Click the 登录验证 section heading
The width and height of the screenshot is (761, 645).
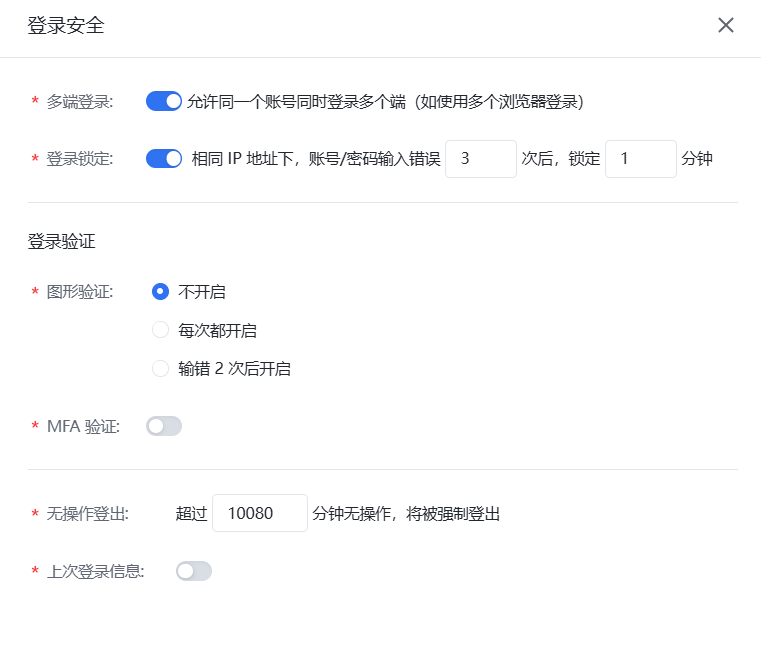pyautogui.click(x=62, y=241)
